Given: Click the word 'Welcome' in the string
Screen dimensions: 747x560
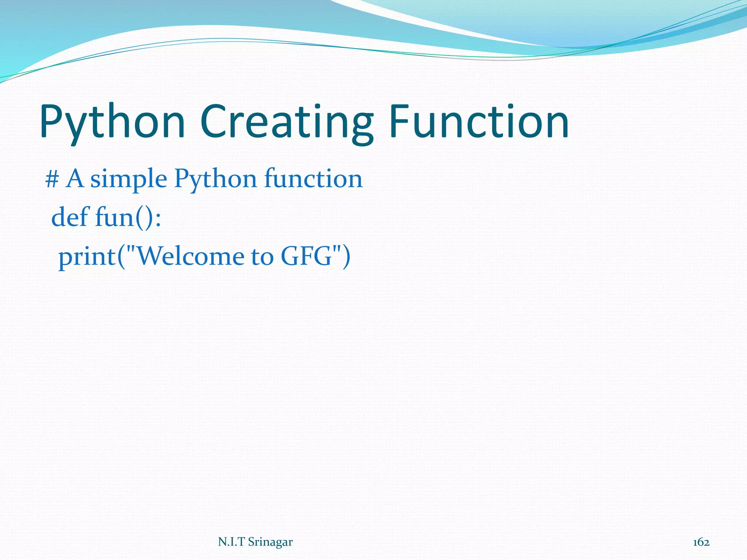Looking at the screenshot, I should (x=191, y=256).
